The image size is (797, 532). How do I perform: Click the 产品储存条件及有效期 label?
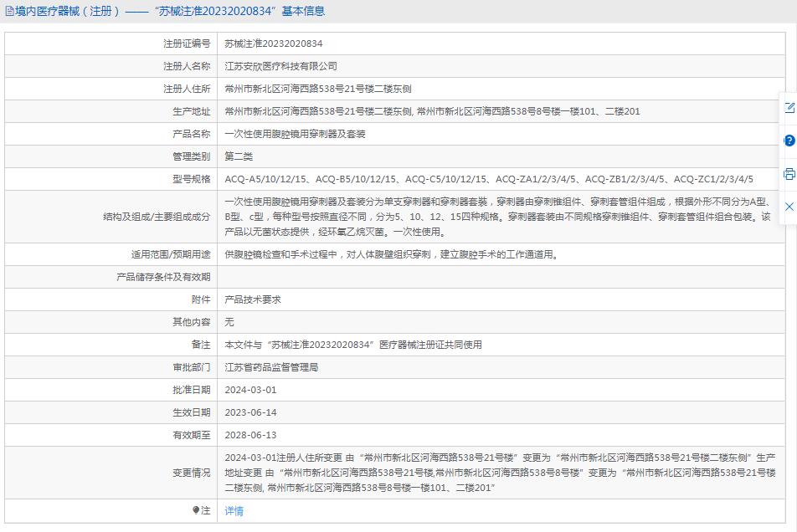click(163, 277)
